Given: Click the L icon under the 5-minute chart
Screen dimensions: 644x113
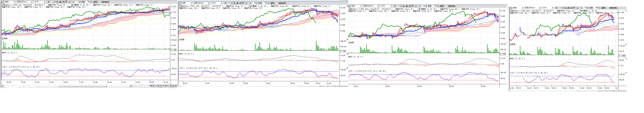Looking at the screenshot, I should pyautogui.click(x=168, y=86).
